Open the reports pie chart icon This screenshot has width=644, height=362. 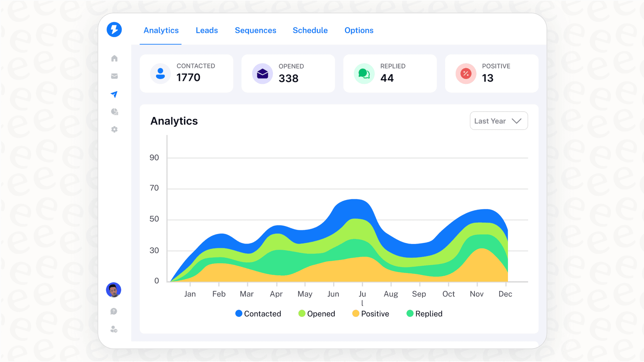click(x=114, y=111)
